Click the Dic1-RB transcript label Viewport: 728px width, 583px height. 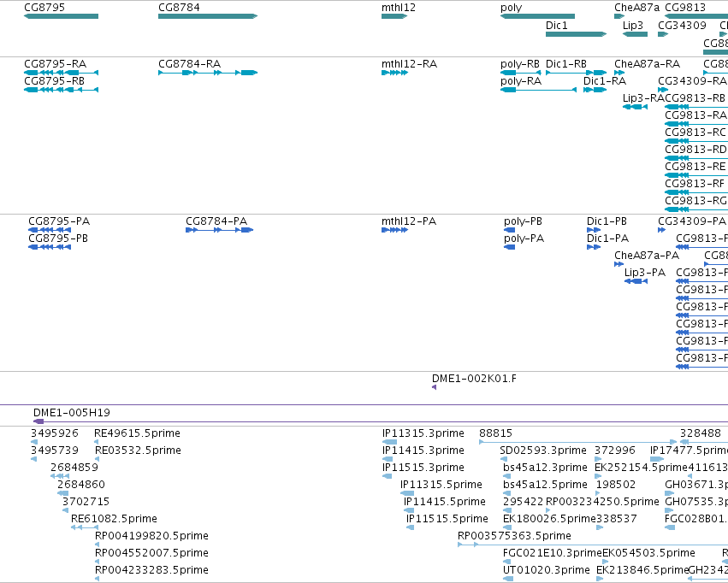click(566, 64)
